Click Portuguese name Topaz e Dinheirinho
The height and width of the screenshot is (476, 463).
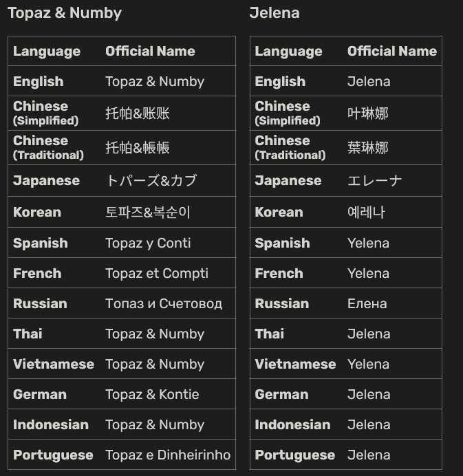(168, 455)
